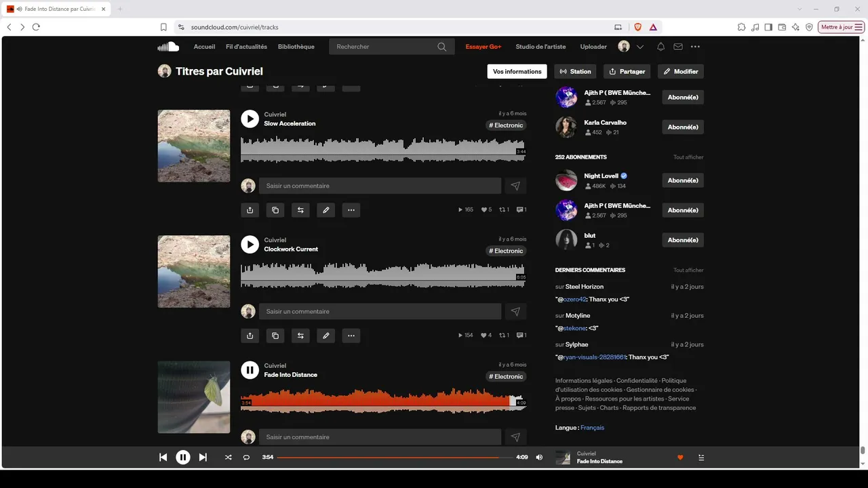Open Fil d'actualités in the header
Viewport: 868px width, 488px height.
[x=246, y=47]
